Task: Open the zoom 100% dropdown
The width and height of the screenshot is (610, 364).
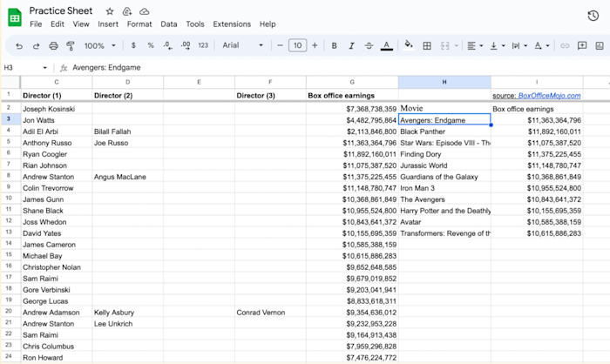Action: (100, 46)
